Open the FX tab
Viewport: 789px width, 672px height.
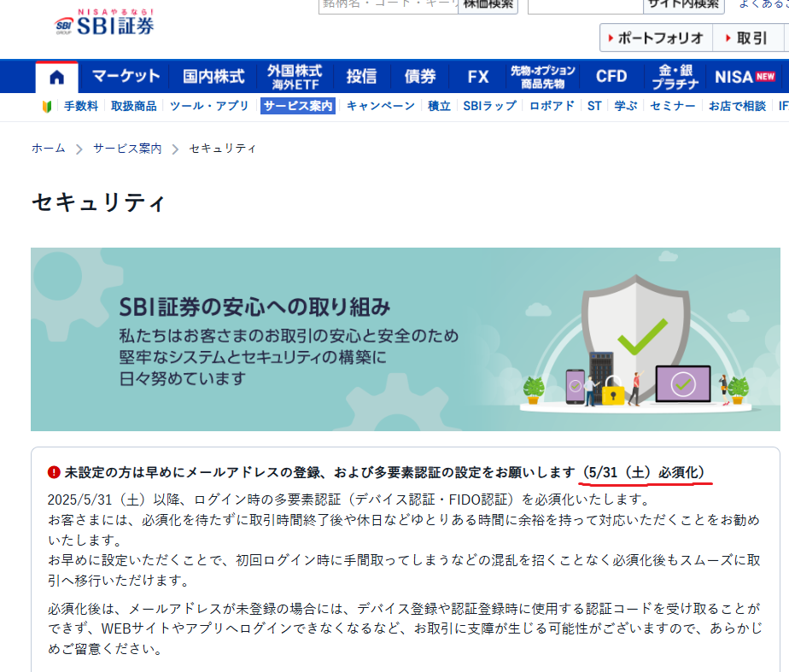478,77
